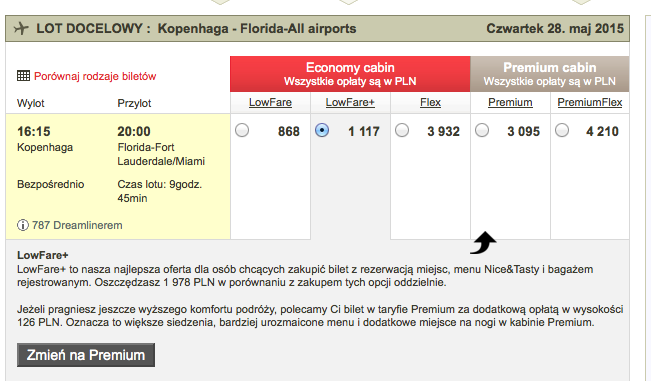This screenshot has width=651, height=381.
Task: Select the Flex 3 932 radio button
Action: [402, 130]
